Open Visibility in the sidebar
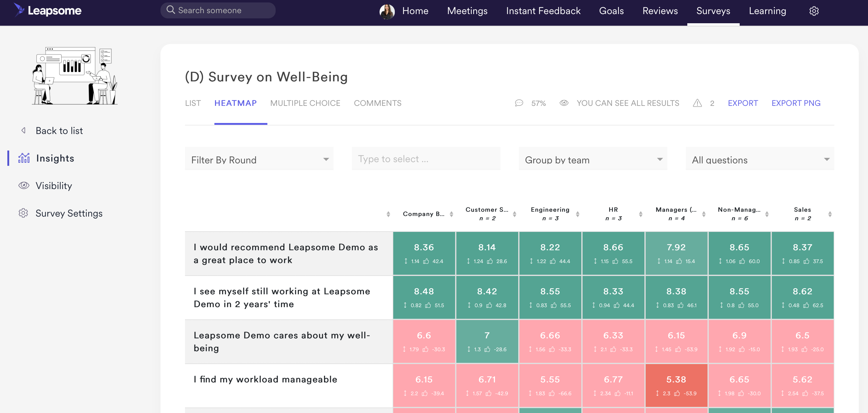The image size is (868, 413). click(x=54, y=186)
